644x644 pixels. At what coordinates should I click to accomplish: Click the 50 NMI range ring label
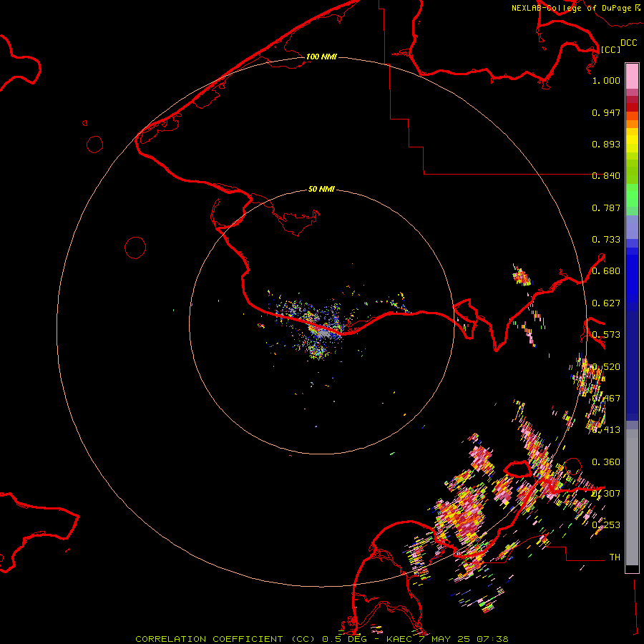coord(321,189)
